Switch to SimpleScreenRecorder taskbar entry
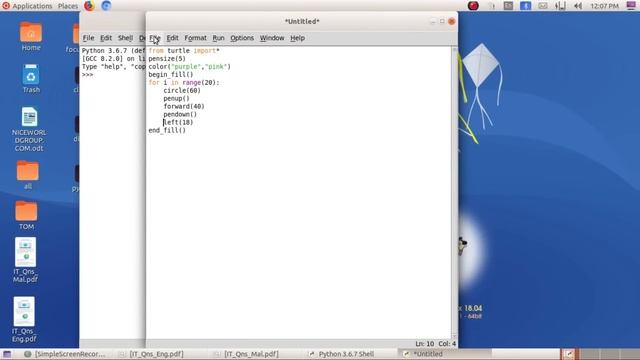Screen dimensions: 640x360 64,354
